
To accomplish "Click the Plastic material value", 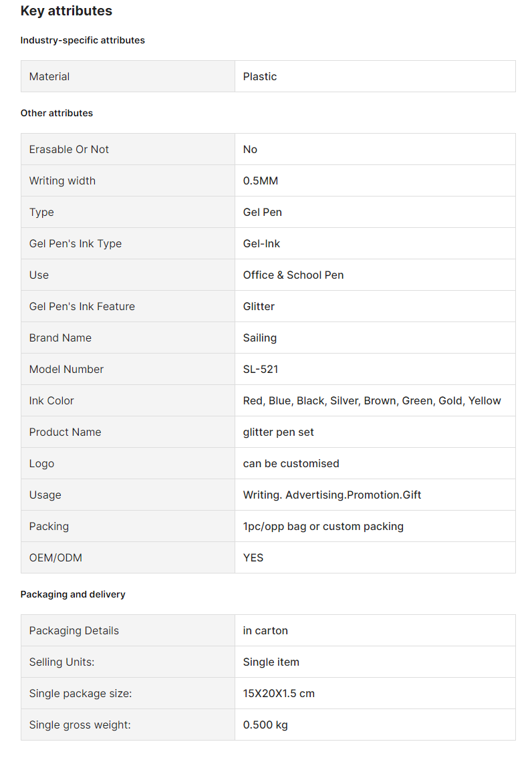I will (259, 76).
